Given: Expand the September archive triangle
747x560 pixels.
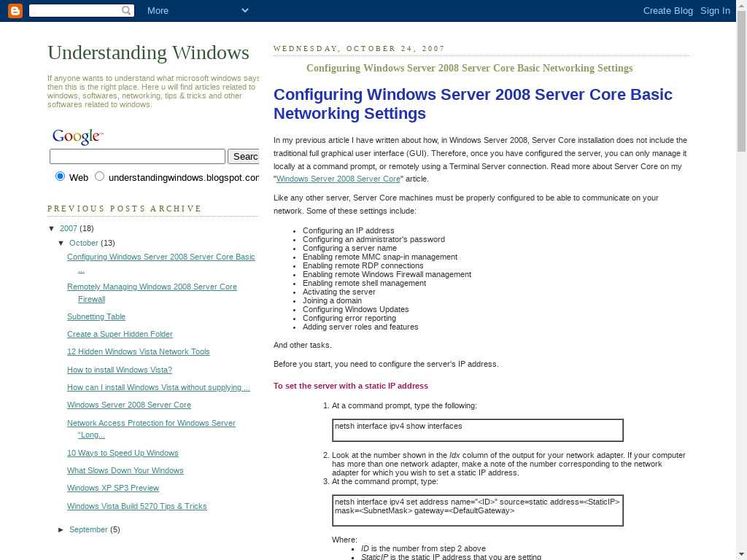Looking at the screenshot, I should [61, 529].
